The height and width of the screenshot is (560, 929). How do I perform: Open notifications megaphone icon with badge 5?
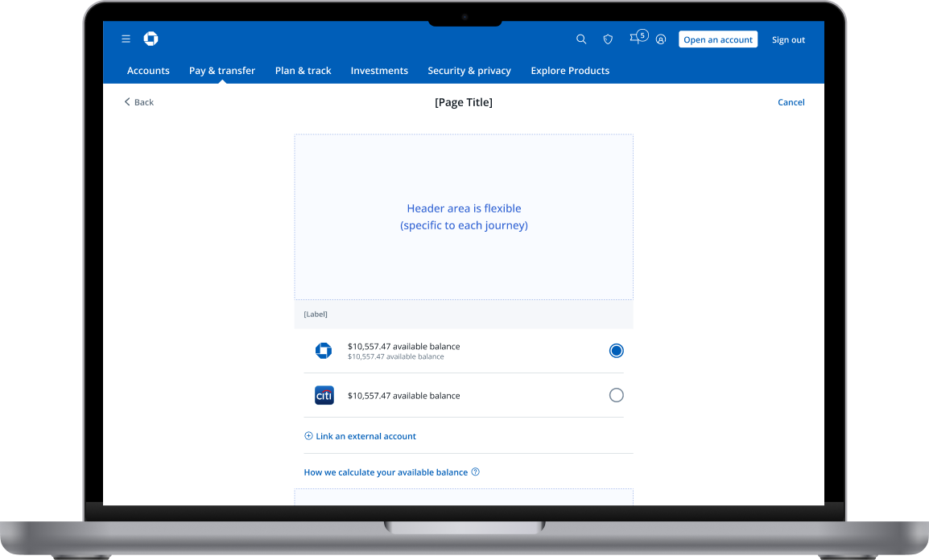pos(638,37)
